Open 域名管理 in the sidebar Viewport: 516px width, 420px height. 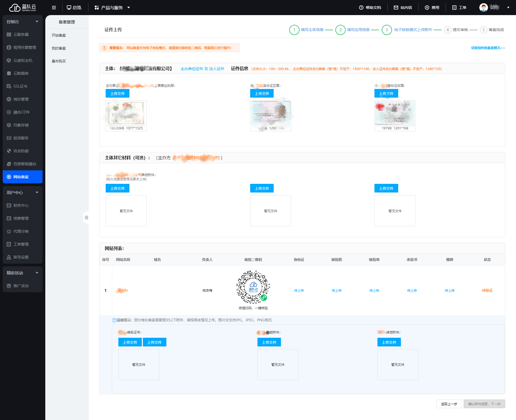tap(21, 99)
